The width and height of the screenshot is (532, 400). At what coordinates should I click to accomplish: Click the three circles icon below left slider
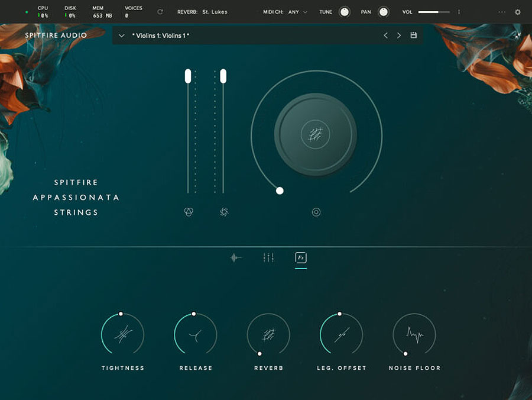(189, 212)
